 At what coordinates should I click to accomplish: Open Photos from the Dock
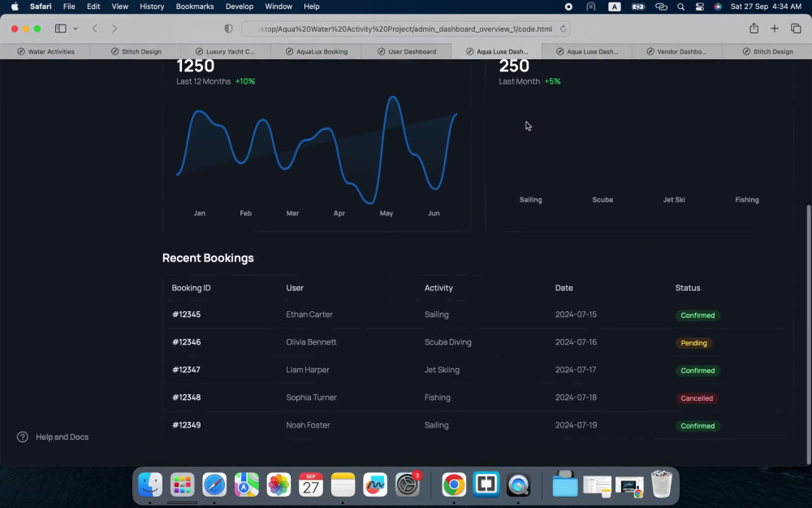tap(279, 485)
